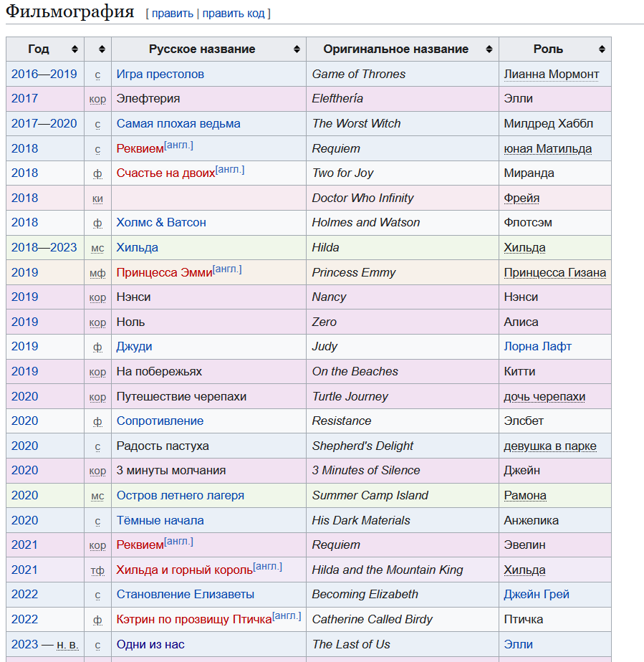Select the 3 Minutes of Silence title
The height and width of the screenshot is (662, 644).
click(x=366, y=471)
